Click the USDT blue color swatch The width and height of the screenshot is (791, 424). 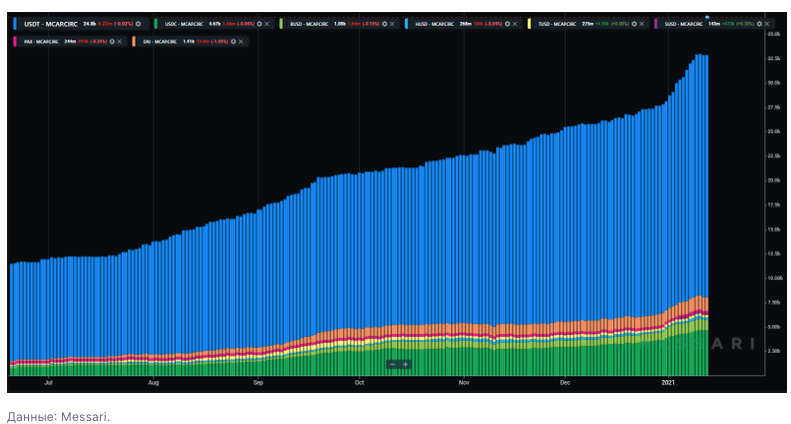point(14,22)
